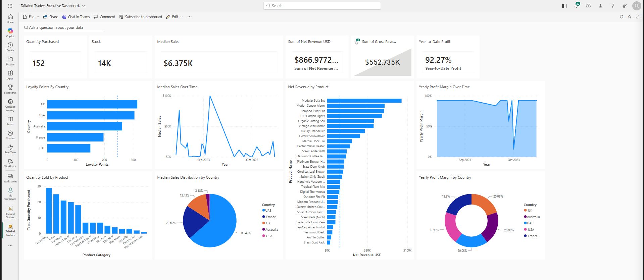
Task: Expand the dashboard title dropdown chevron
Action: point(84,6)
